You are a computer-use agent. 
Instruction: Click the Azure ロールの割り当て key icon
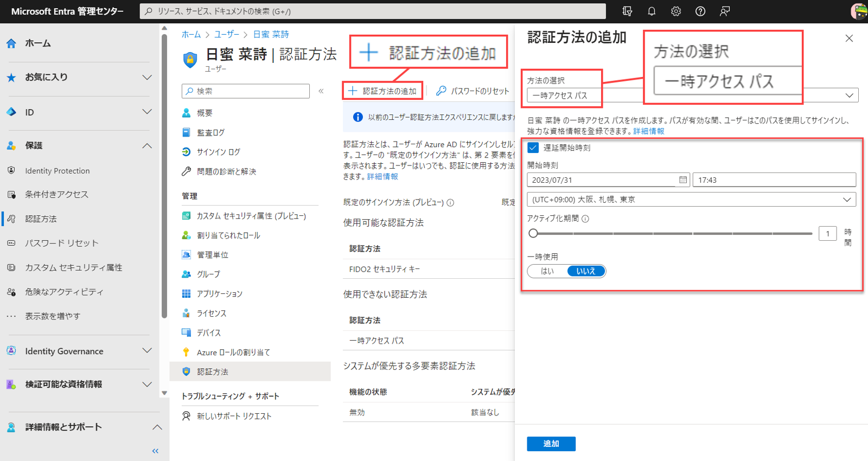pyautogui.click(x=187, y=352)
